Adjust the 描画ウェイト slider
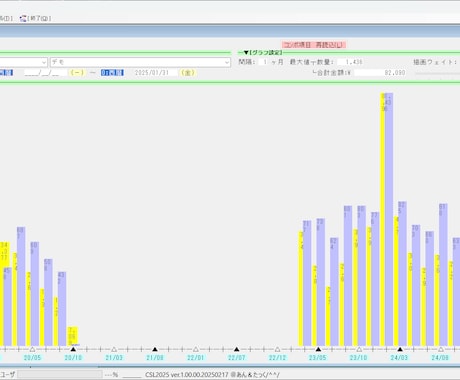 click(x=437, y=73)
